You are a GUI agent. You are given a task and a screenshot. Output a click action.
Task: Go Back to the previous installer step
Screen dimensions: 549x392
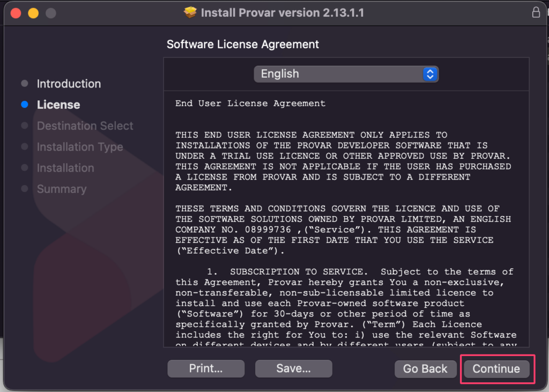(425, 369)
